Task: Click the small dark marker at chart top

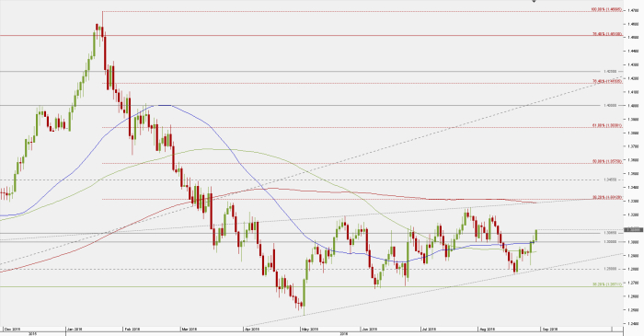Action: point(534,1)
